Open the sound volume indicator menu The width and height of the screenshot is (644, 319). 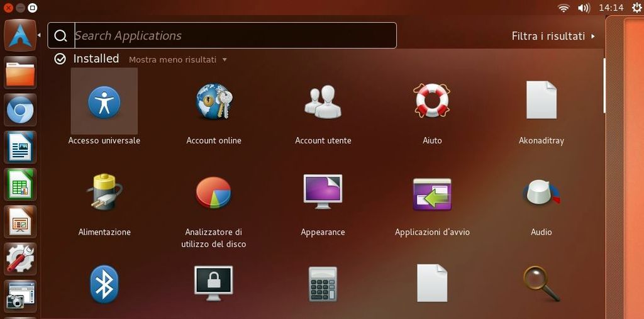[584, 8]
